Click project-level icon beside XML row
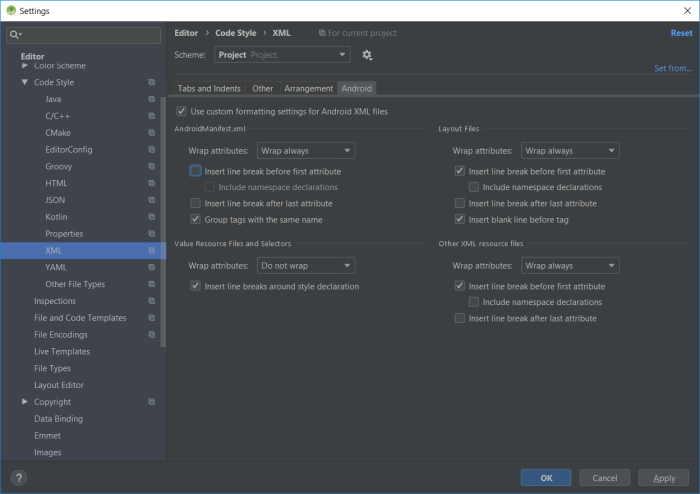This screenshot has width=700, height=494. click(152, 250)
